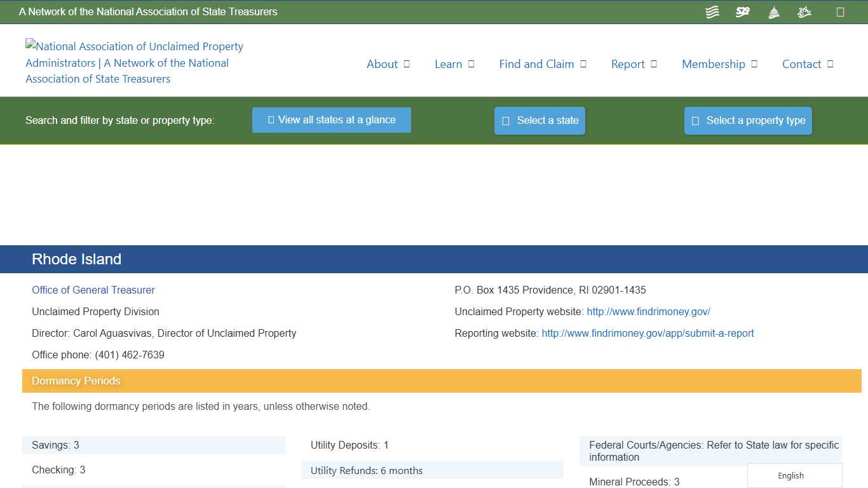Expand the About navigation dropdown
Screen dimensions: 868x488
388,64
